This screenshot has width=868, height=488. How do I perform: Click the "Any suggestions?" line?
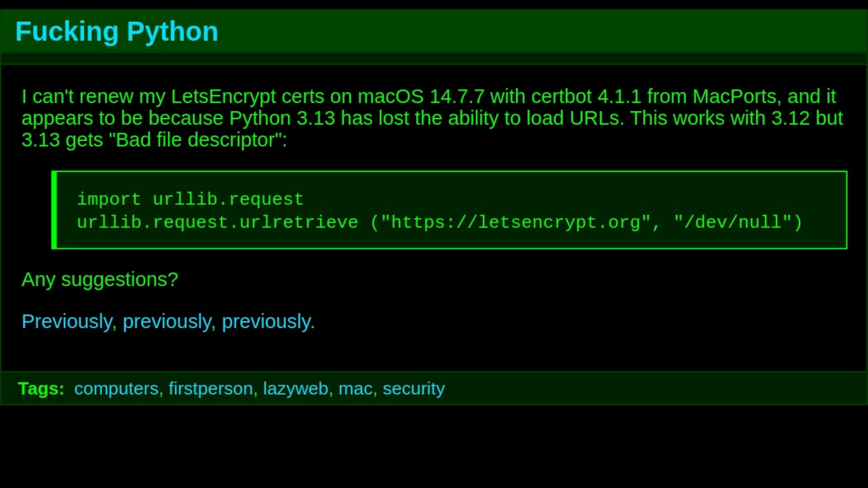[100, 280]
